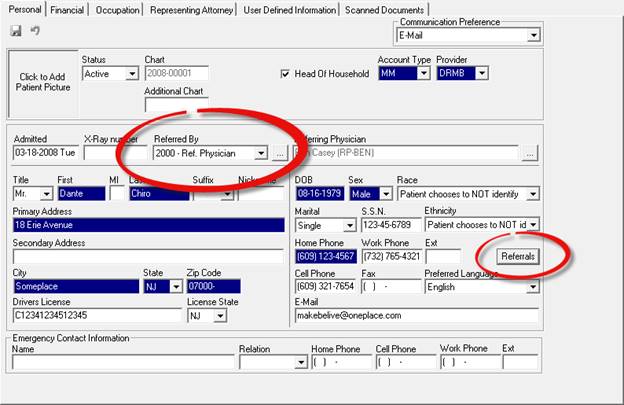Open the Referred By dropdown

click(261, 153)
